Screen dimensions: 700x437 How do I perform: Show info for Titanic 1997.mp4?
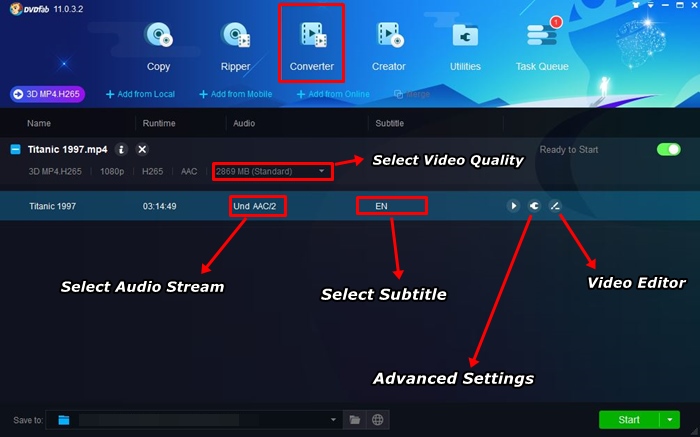click(x=121, y=150)
